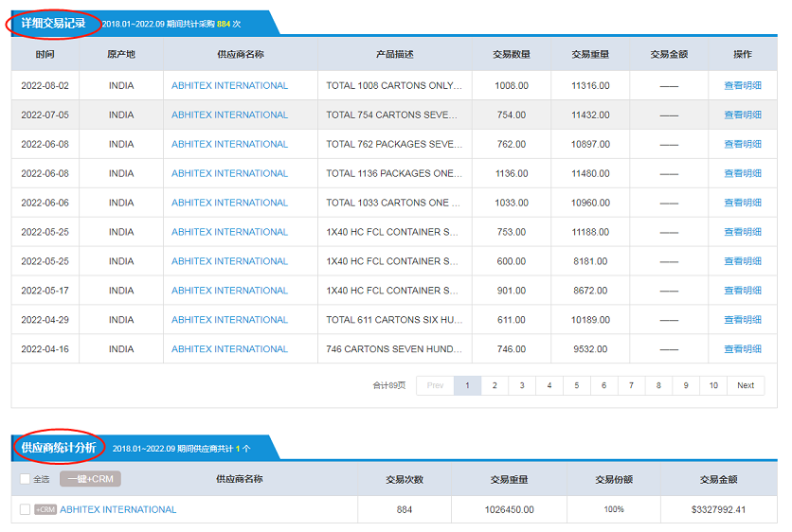
Task: Click the Next page button
Action: pos(746,385)
